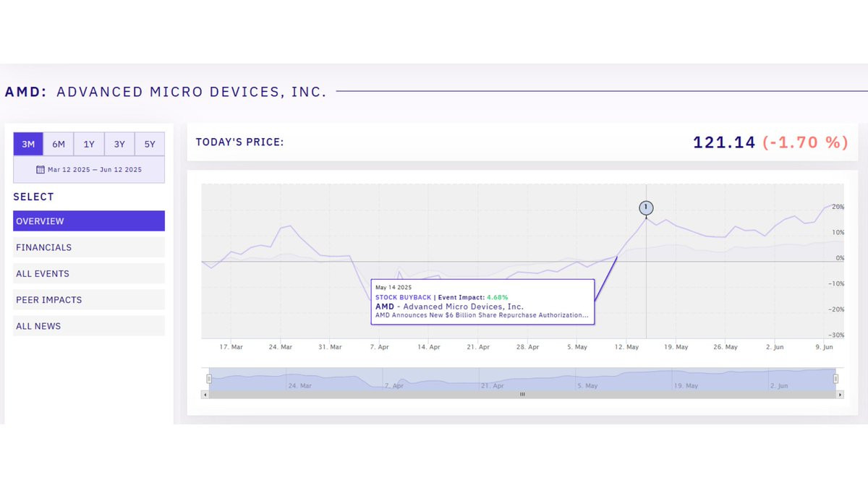868x488 pixels.
Task: Set the chart range to 3Y
Action: point(119,144)
